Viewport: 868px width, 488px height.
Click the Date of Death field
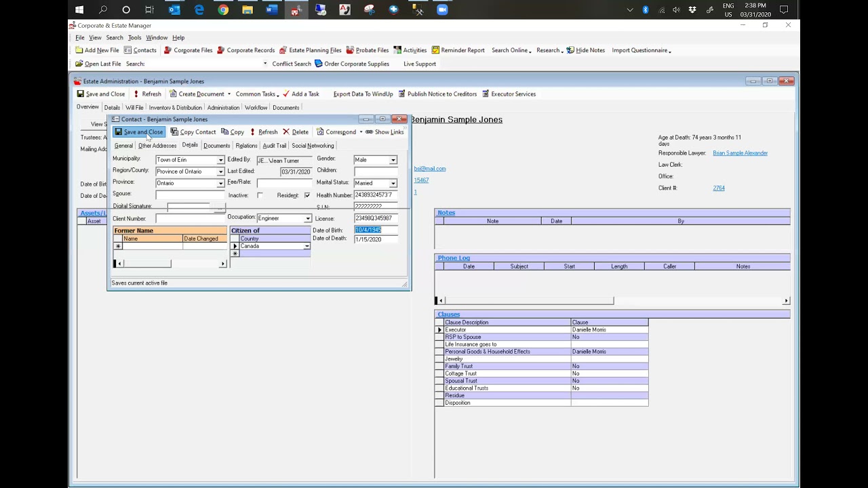[376, 239]
